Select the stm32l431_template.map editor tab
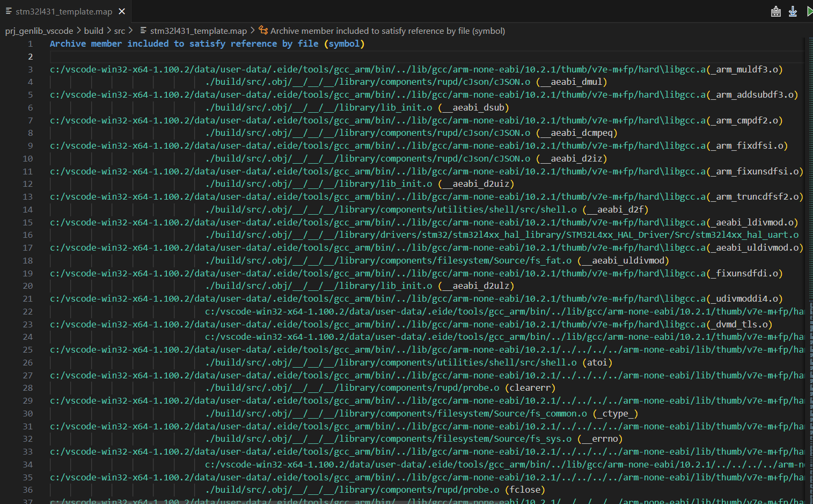The width and height of the screenshot is (813, 504). pos(63,11)
